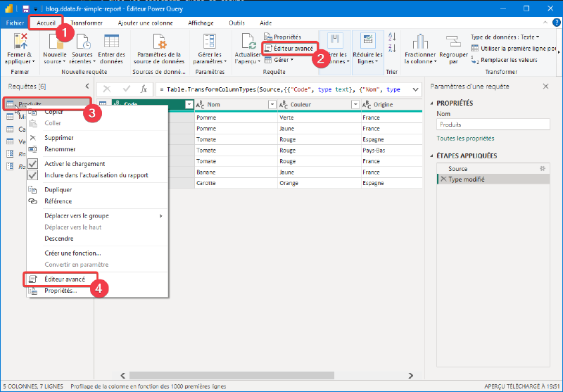Open the Code column filter dropdown
The width and height of the screenshot is (563, 392).
(189, 104)
